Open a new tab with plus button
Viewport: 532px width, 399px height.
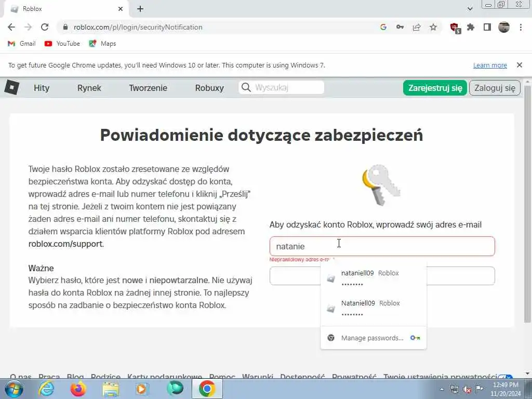pos(140,9)
